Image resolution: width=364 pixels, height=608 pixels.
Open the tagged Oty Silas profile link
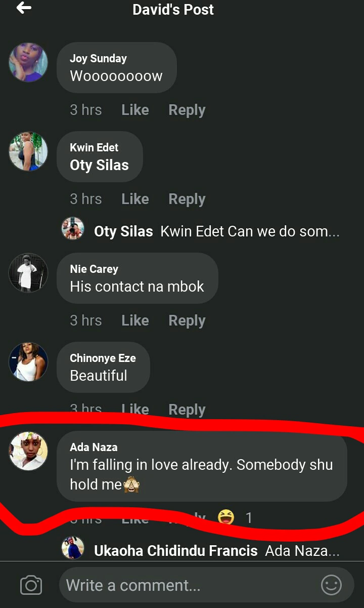point(99,165)
